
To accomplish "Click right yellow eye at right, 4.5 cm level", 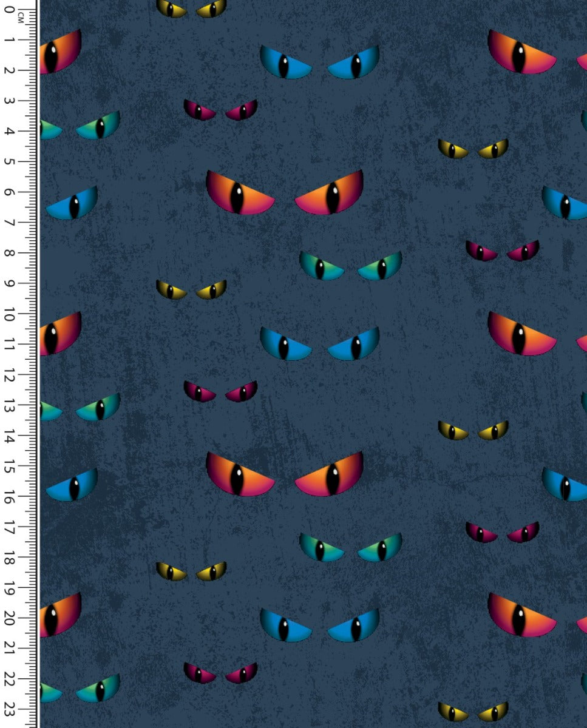I will click(x=494, y=149).
